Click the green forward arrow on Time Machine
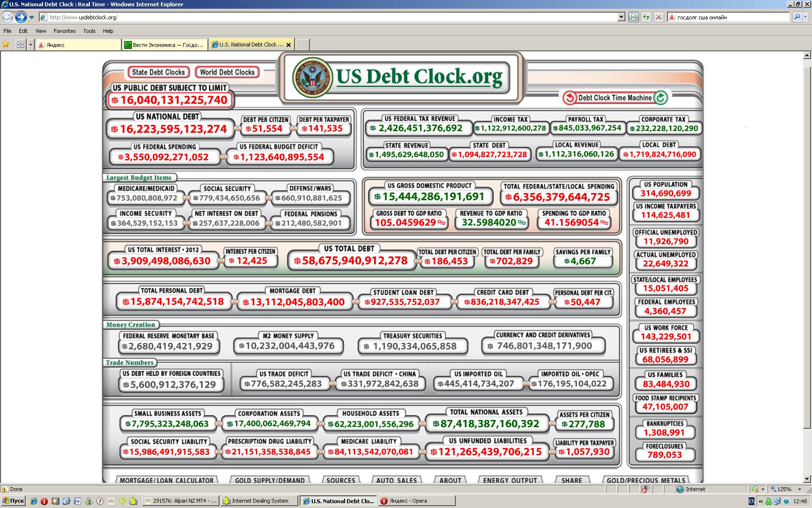Viewport: 812px width, 508px height. pos(660,98)
